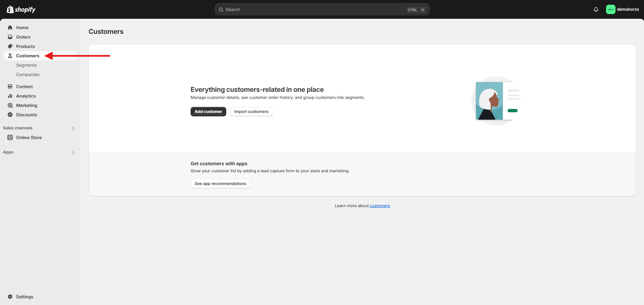The height and width of the screenshot is (305, 644).
Task: Open Companies under Customers
Action: (x=28, y=74)
